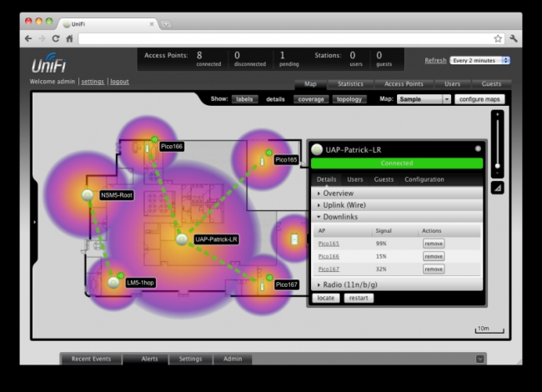Open the browser wrench menu

[x=514, y=38]
